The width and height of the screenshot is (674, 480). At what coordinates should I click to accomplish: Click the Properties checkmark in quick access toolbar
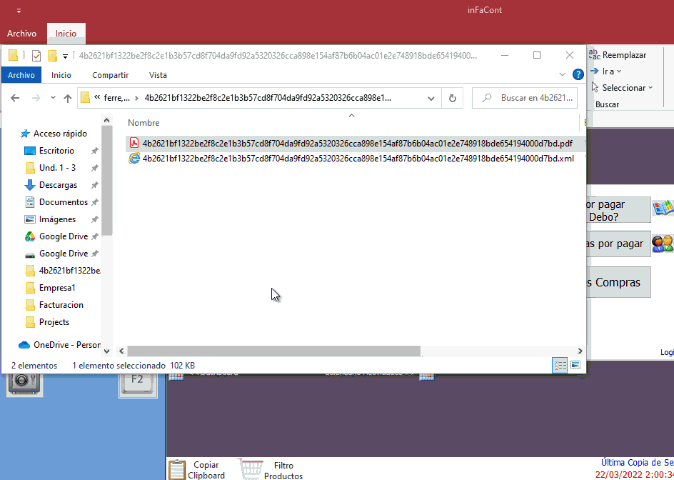pos(37,55)
